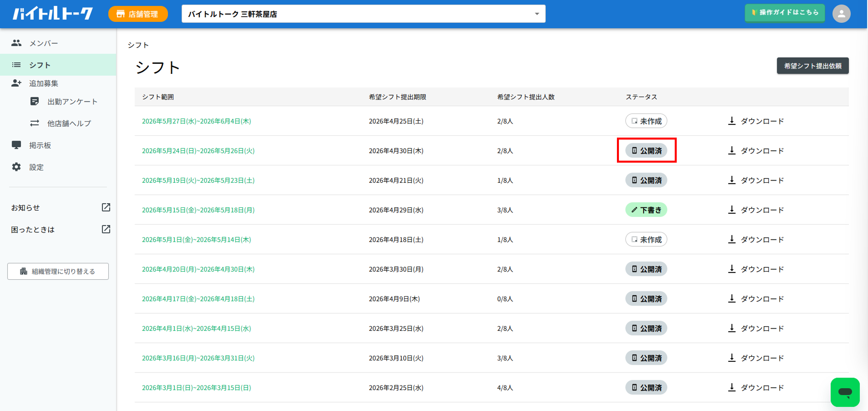Click 公開済 status badge in 5月19日 row

coord(646,180)
